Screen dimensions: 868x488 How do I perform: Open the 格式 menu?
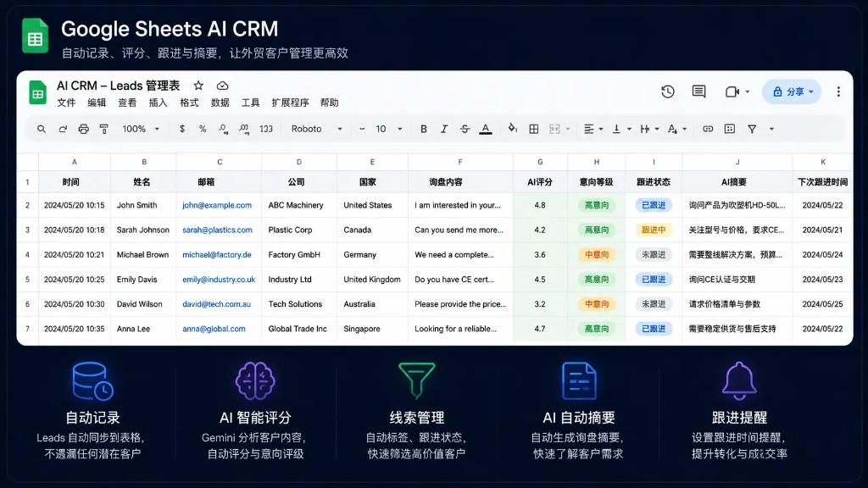point(189,103)
